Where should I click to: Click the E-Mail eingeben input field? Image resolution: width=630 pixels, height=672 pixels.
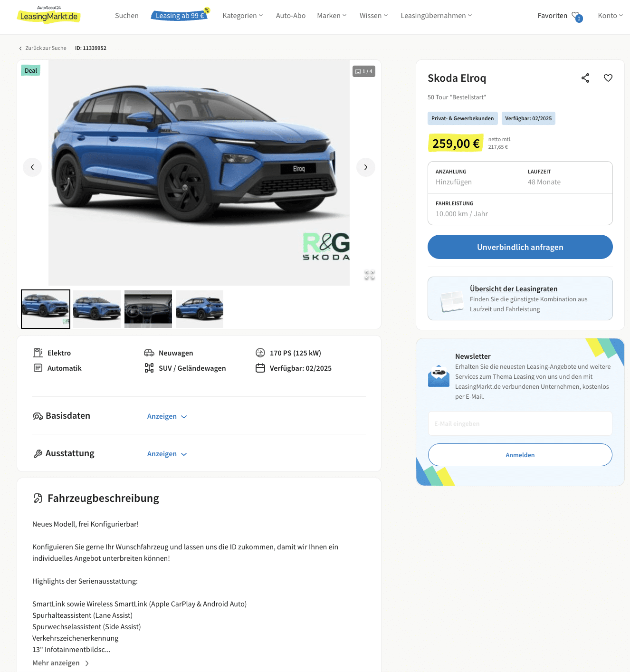tap(520, 423)
